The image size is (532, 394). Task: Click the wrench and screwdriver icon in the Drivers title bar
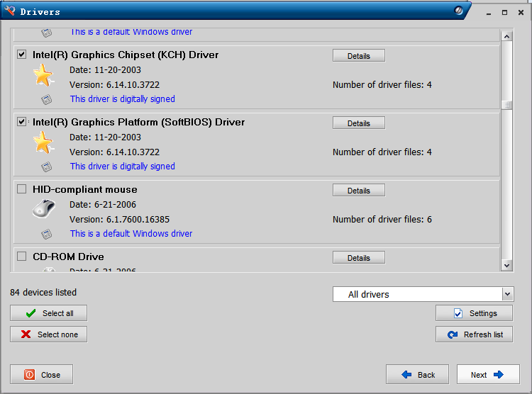tap(10, 10)
